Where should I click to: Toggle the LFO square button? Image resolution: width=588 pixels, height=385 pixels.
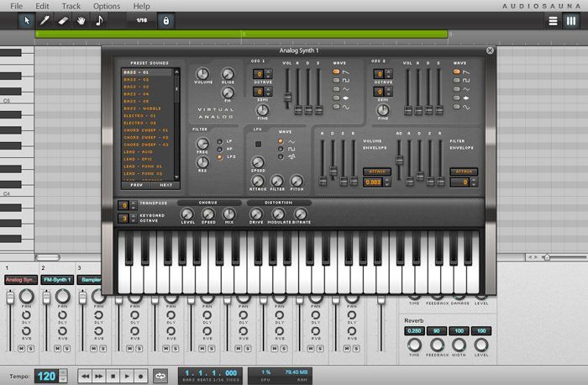click(x=258, y=144)
